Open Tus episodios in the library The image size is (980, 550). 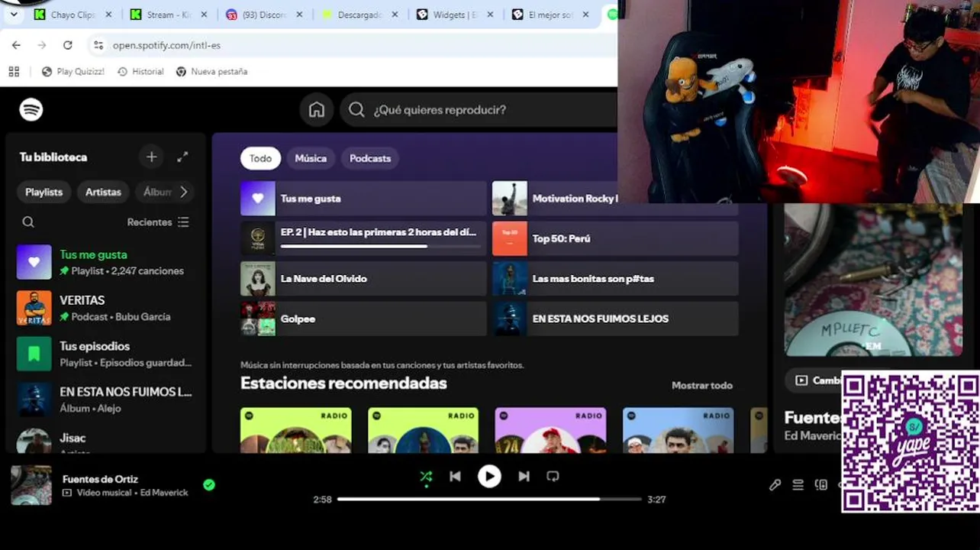pos(105,354)
